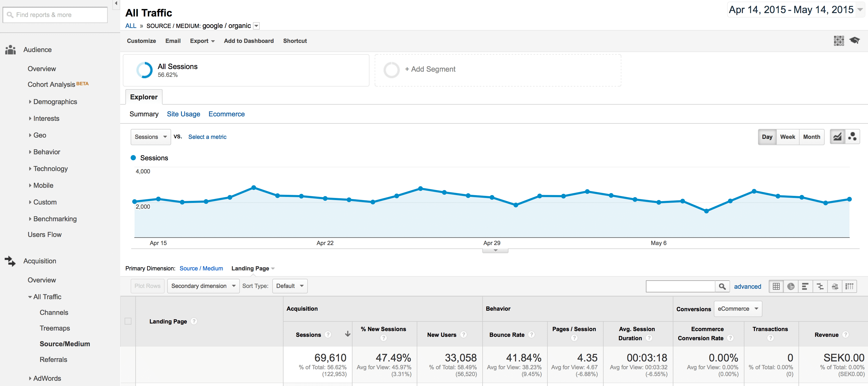Open the Referrals sidebar report
Image resolution: width=868 pixels, height=386 pixels.
pos(53,359)
